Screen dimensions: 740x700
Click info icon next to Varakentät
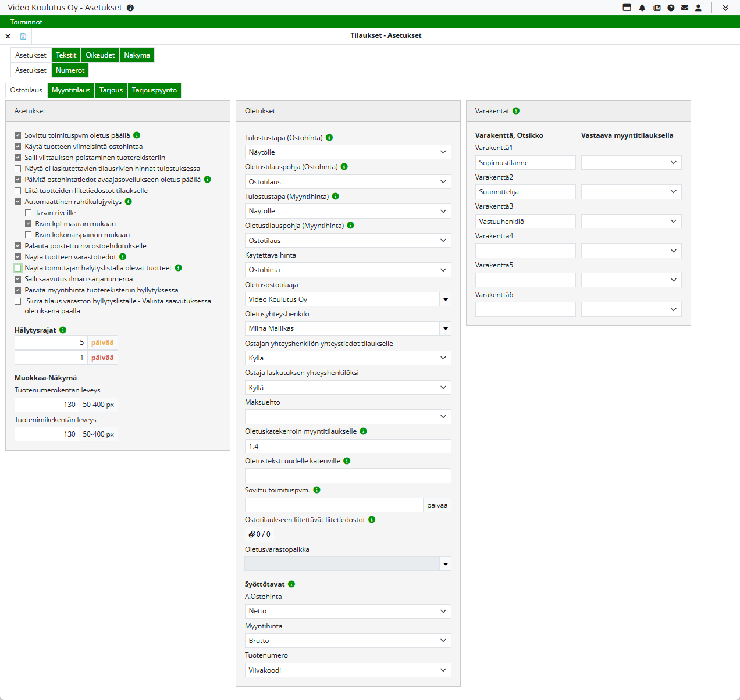pos(516,111)
